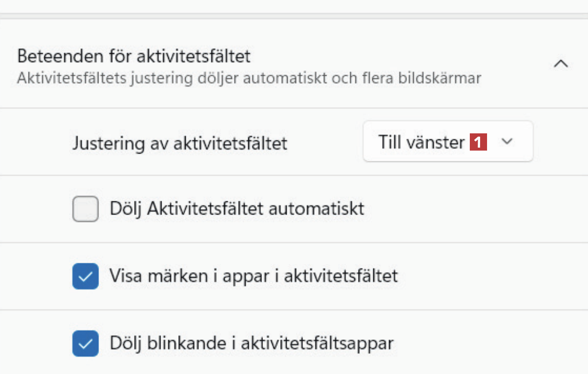Open the "Till vänster" alignment dropdown
Image resolution: width=588 pixels, height=374 pixels.
[448, 142]
